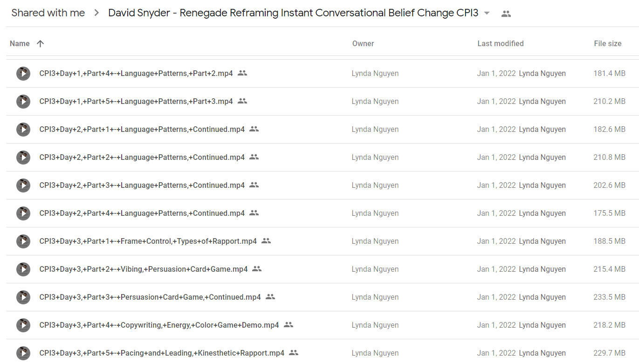Click 210.2 MB file size value
The image size is (639, 364).
pos(610,102)
